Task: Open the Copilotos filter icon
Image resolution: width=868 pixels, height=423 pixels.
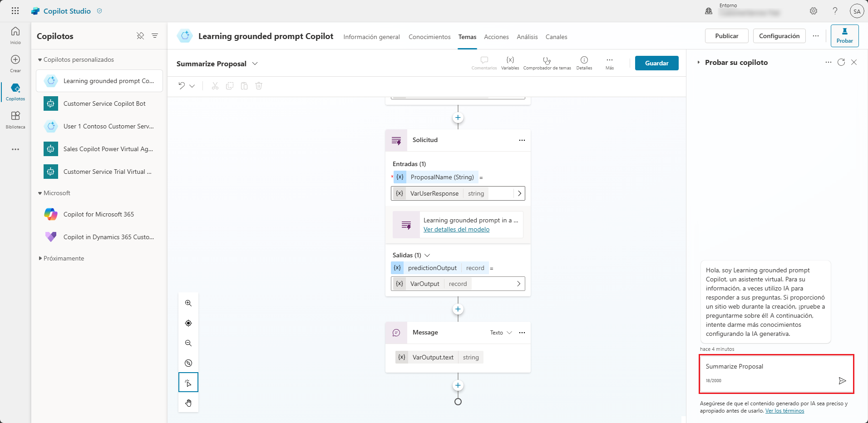Action: (x=155, y=36)
